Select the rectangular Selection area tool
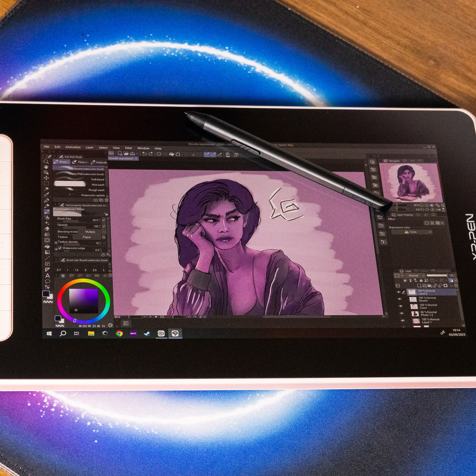 (x=46, y=183)
